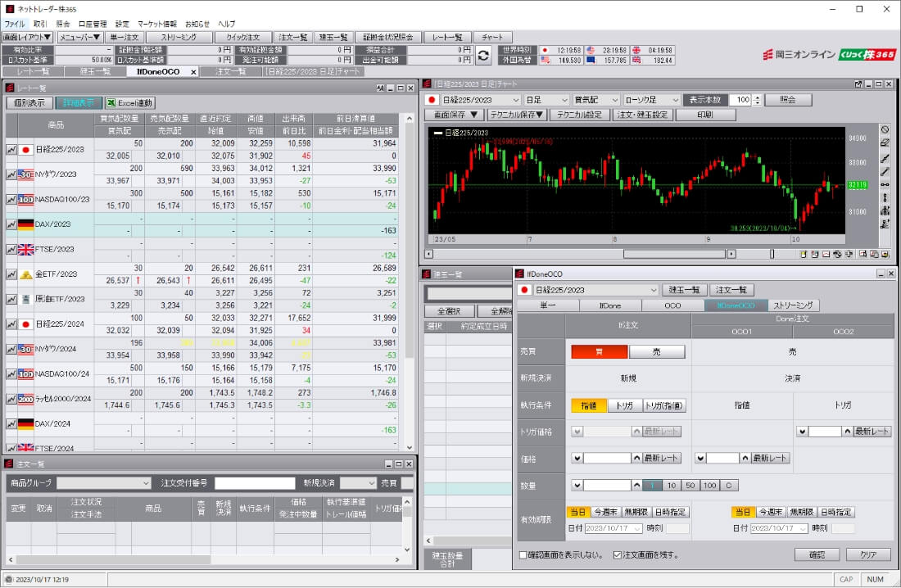Choose トリガ(指値) execution condition
The image size is (901, 588).
click(x=664, y=406)
